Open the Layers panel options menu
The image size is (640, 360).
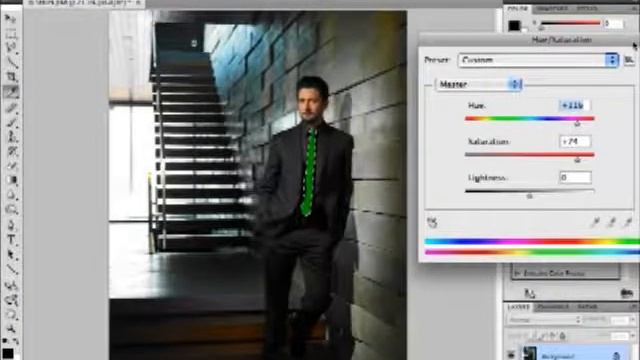(x=634, y=306)
